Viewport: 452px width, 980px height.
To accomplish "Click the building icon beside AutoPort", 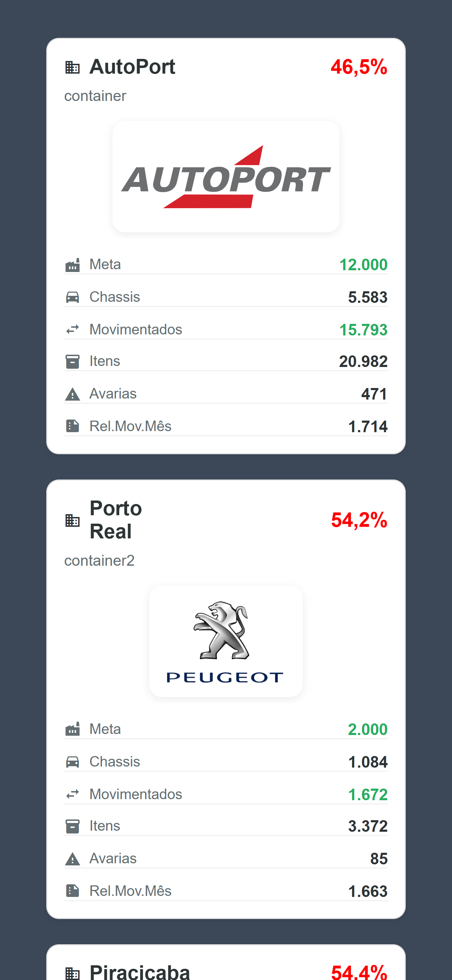I will [x=72, y=67].
